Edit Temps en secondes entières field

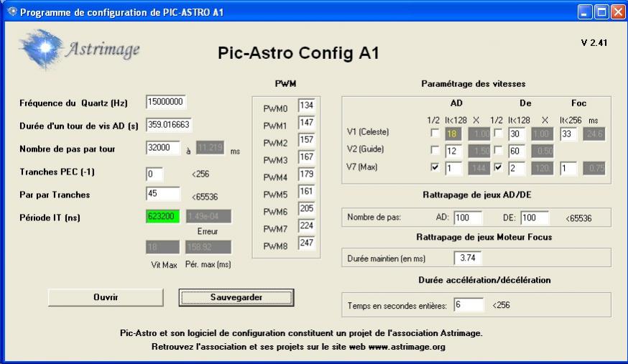point(469,305)
